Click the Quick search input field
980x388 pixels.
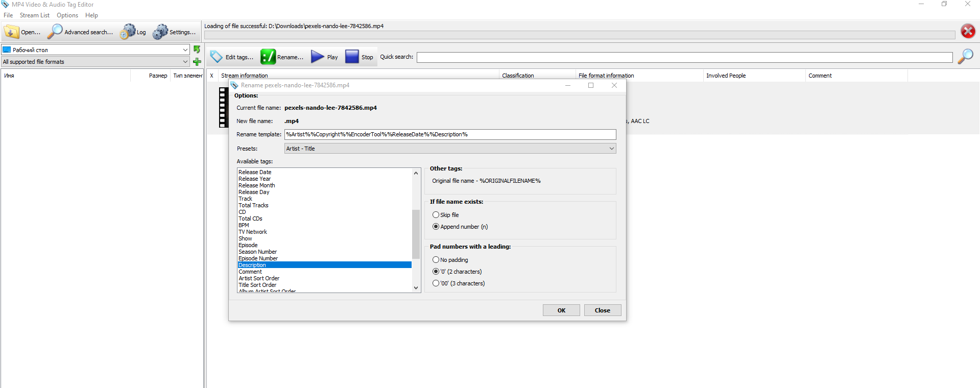(x=684, y=57)
